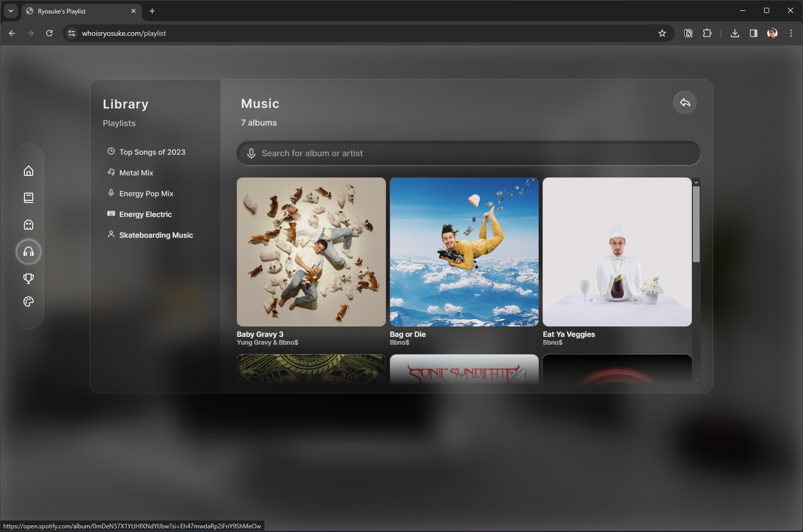The width and height of the screenshot is (803, 532).
Task: Switch to the Ryosuke's Playlist tab
Action: 78,11
